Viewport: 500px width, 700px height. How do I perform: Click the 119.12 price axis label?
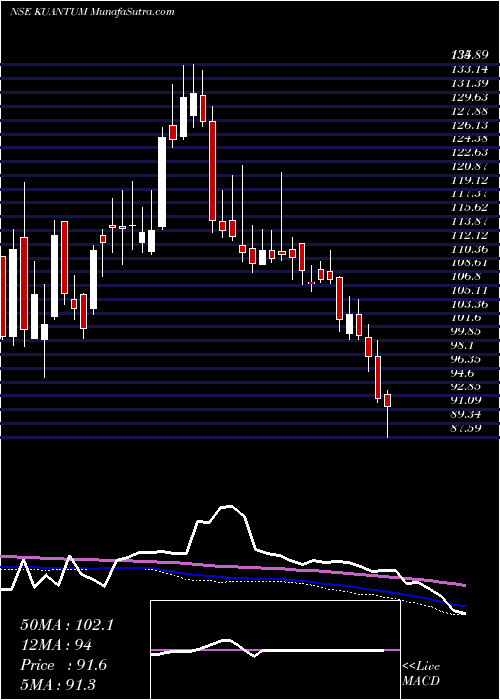469,180
